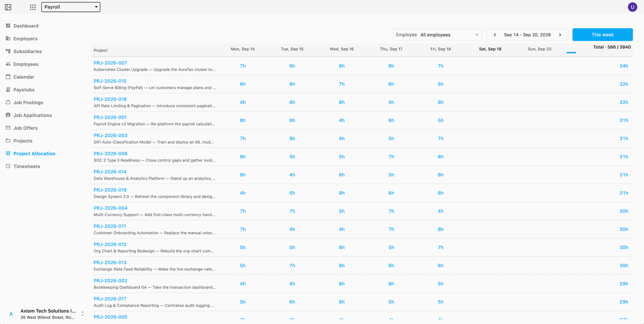The width and height of the screenshot is (644, 324).
Task: Click the Project Allocation grid icon
Action: 8,153
